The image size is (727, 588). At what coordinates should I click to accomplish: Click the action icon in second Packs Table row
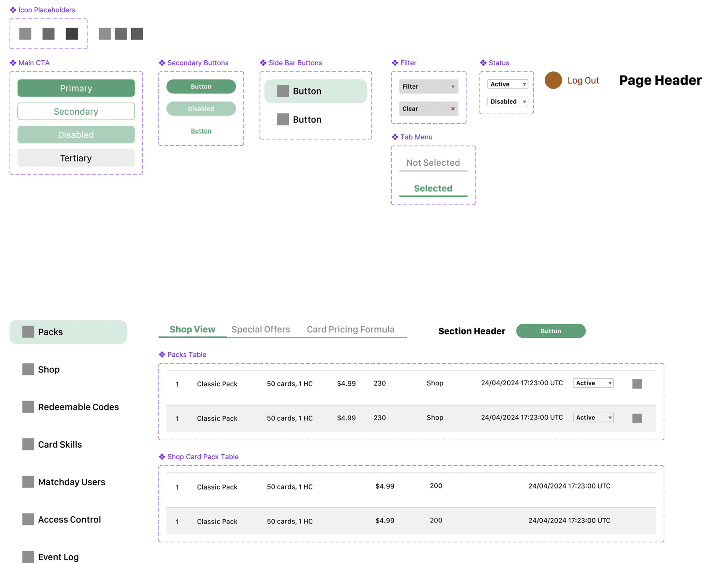coord(637,418)
